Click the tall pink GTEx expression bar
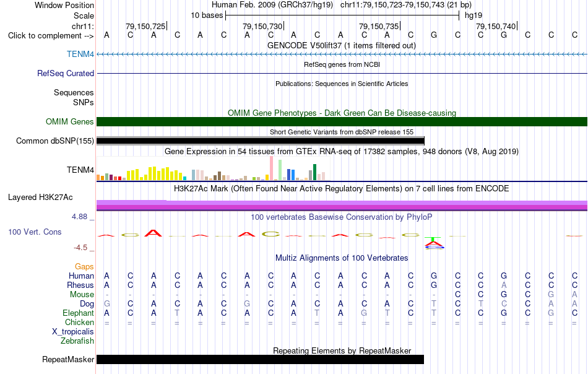Viewport: 588px width, 374px height. (x=271, y=168)
